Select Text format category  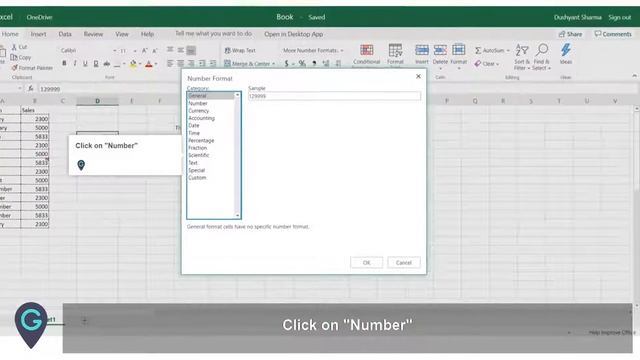(x=193, y=162)
